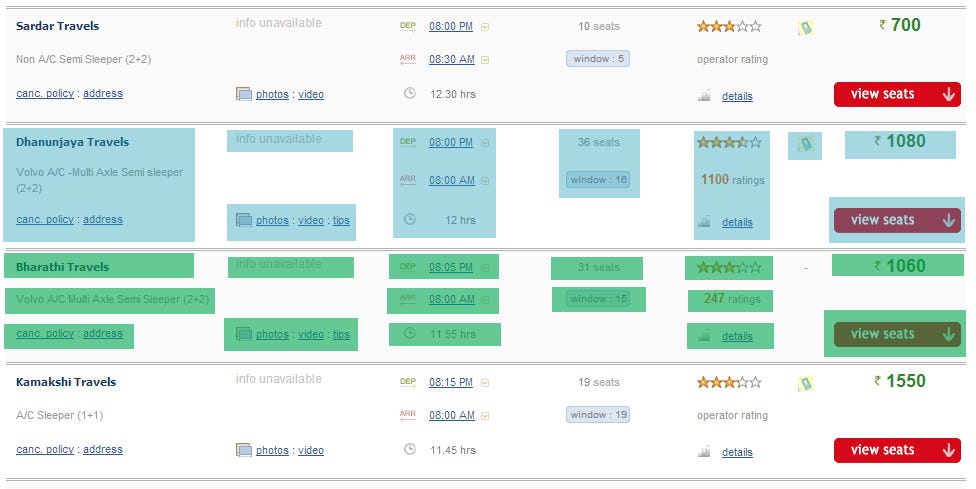Image resolution: width=976 pixels, height=489 pixels.
Task: Open rating details link for Dhanunjaya Travels
Action: click(737, 223)
